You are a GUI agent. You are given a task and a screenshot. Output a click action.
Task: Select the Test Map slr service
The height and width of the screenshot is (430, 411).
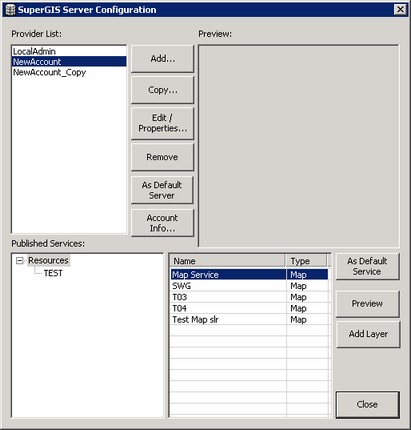tap(249, 320)
